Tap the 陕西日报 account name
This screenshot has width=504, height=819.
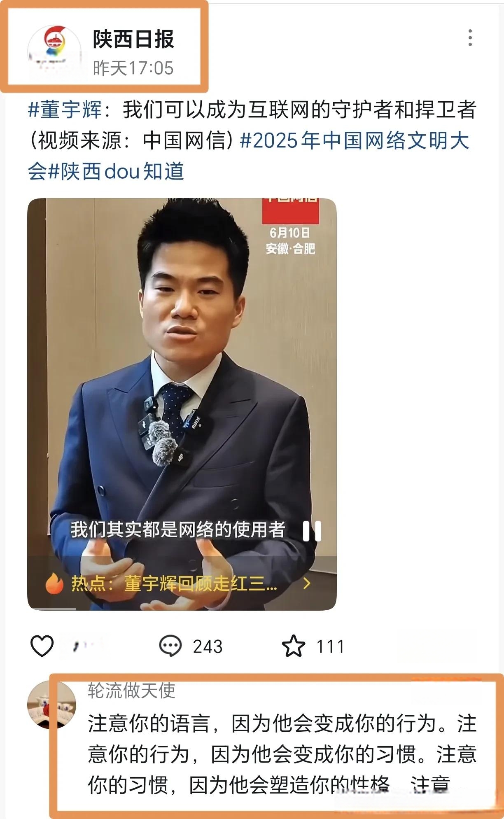pyautogui.click(x=133, y=40)
